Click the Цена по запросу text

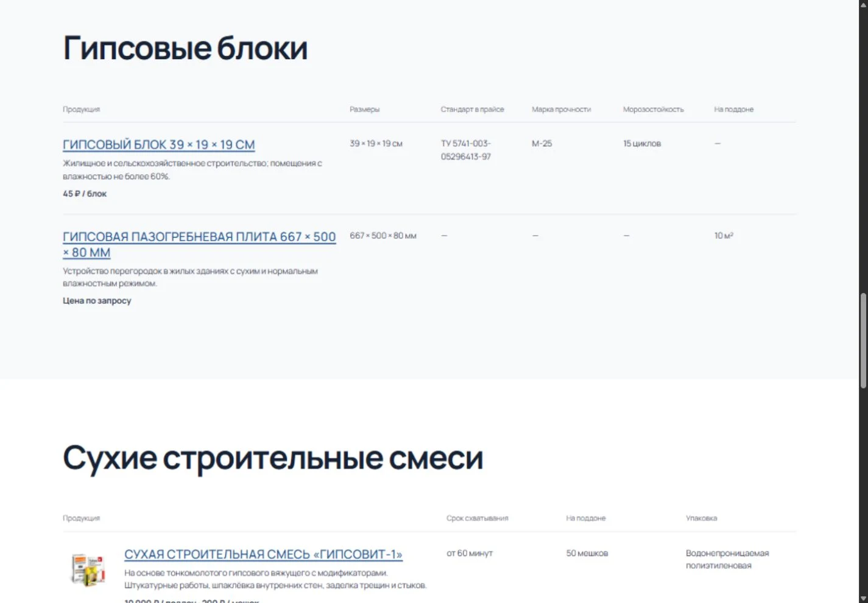pos(97,300)
